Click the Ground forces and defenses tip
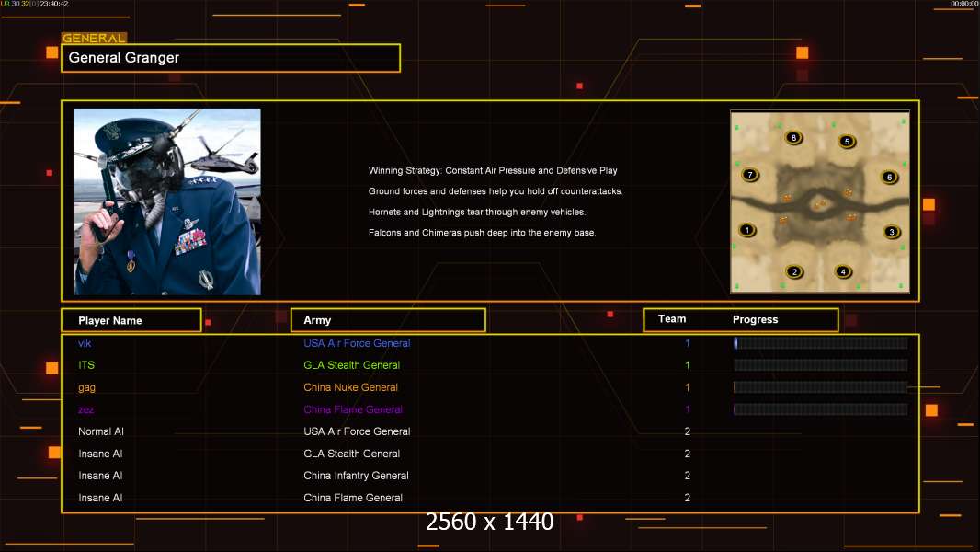The width and height of the screenshot is (980, 552). click(496, 191)
